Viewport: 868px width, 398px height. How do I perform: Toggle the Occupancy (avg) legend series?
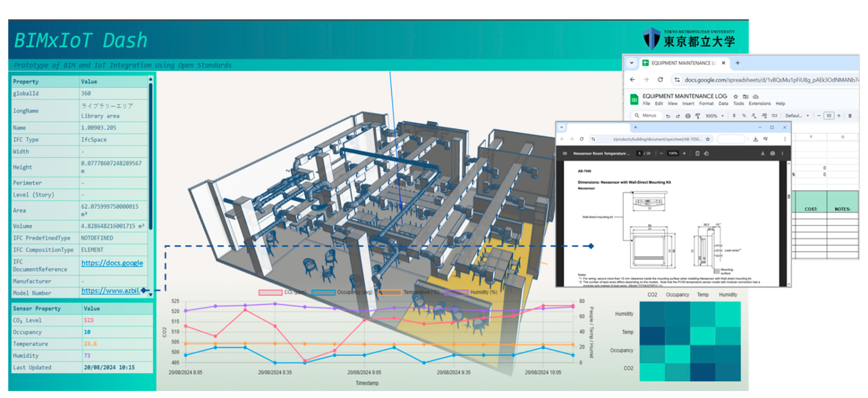coord(323,292)
